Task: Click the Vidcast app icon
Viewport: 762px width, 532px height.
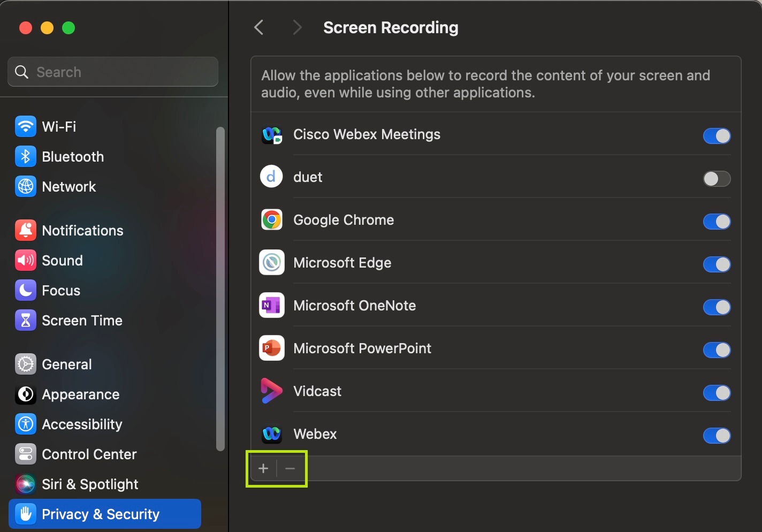Action: pyautogui.click(x=272, y=391)
